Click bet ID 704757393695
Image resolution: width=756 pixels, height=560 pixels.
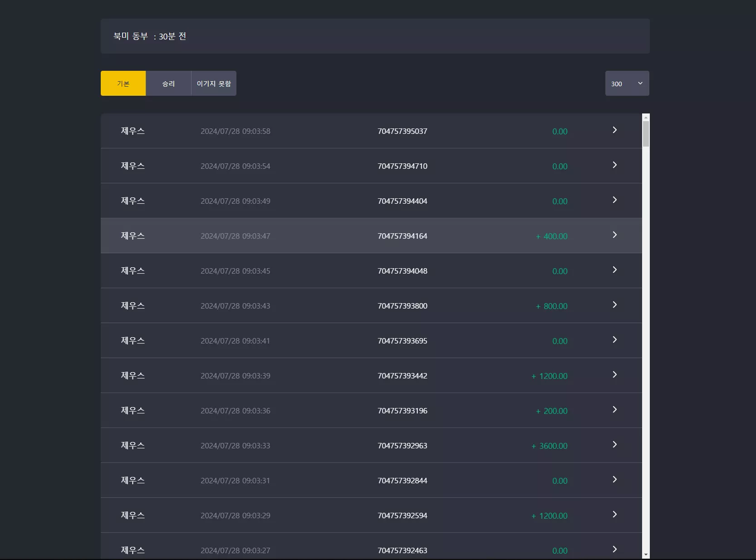click(x=403, y=341)
